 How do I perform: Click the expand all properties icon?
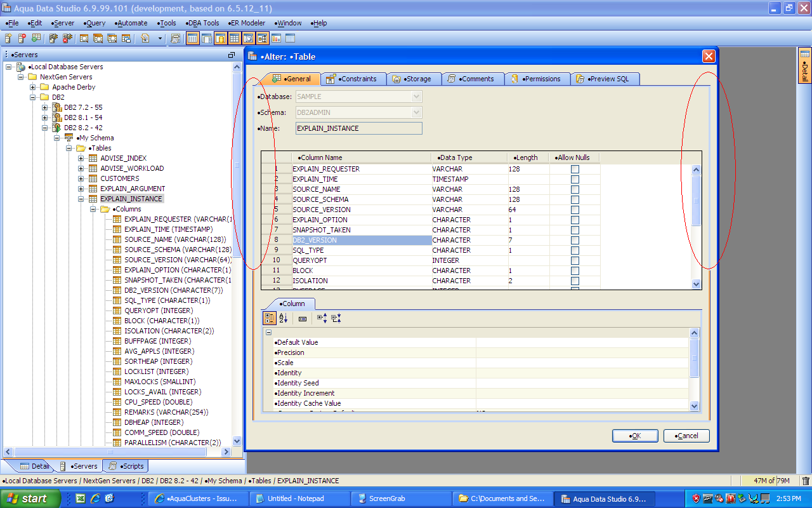322,318
